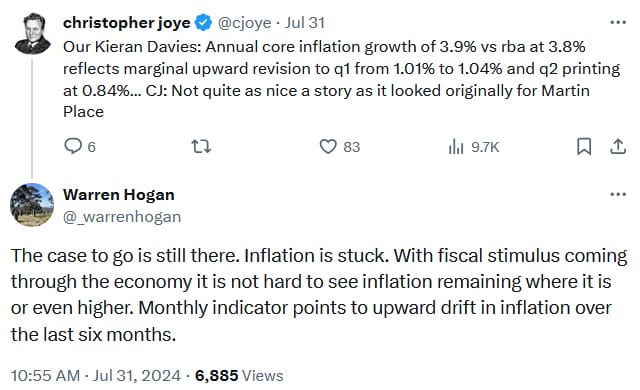640x390 pixels.
Task: Visit christopher joye's profile via name
Action: pyautogui.click(x=127, y=23)
